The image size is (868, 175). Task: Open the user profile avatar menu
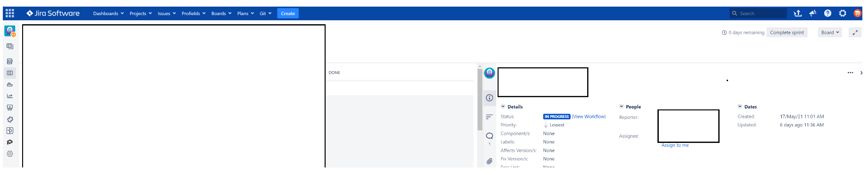(858, 13)
